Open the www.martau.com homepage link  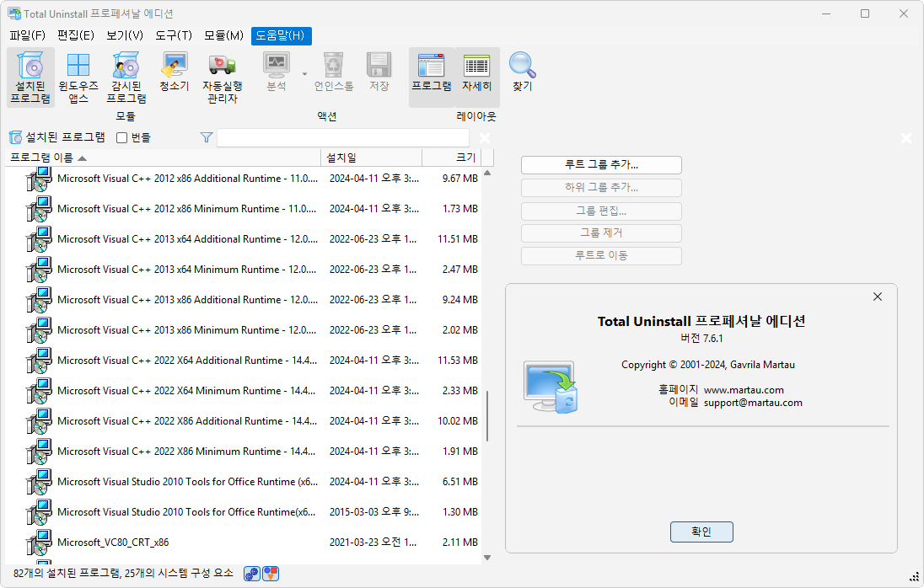tap(744, 390)
